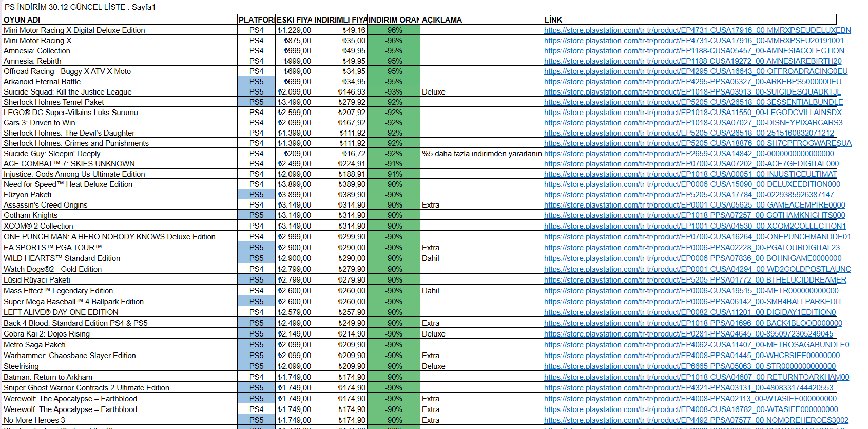Click the old price ₺1.229,00 cell
The width and height of the screenshot is (868, 429).
[x=294, y=30]
